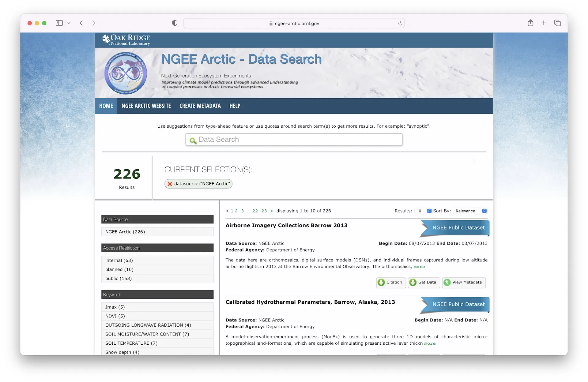Open the NGEE ARCTIC WEBSITE menu item

tap(146, 106)
